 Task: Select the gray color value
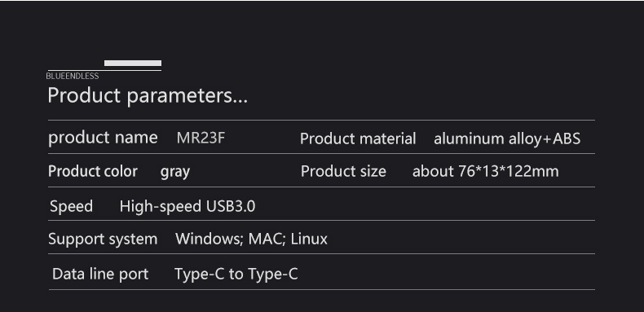[x=175, y=172]
